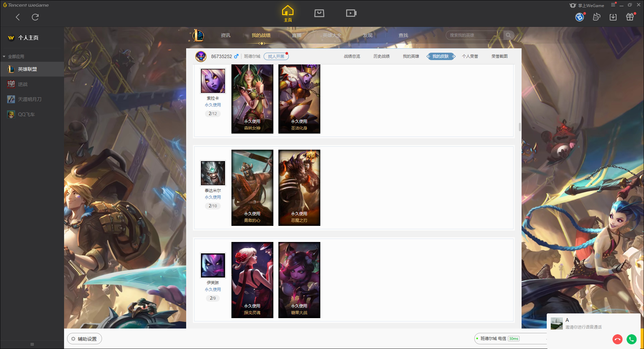
Task: Open the WeGame main menu lines icon
Action: click(613, 5)
